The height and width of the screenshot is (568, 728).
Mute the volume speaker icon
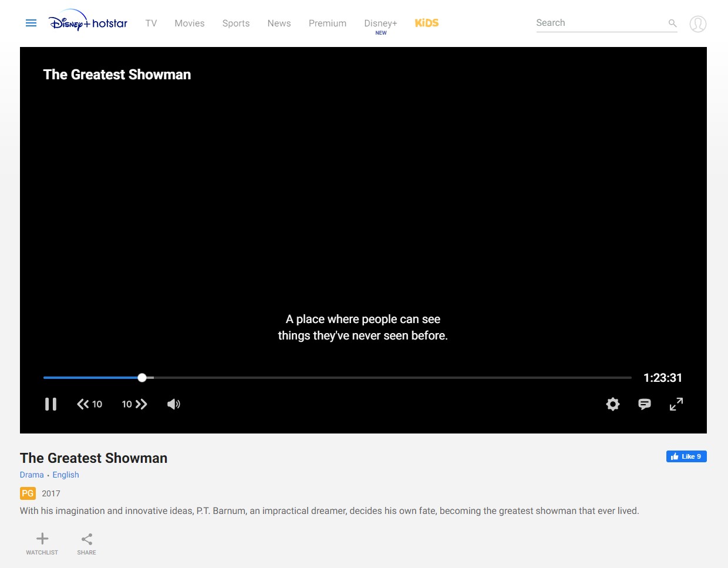tap(174, 404)
